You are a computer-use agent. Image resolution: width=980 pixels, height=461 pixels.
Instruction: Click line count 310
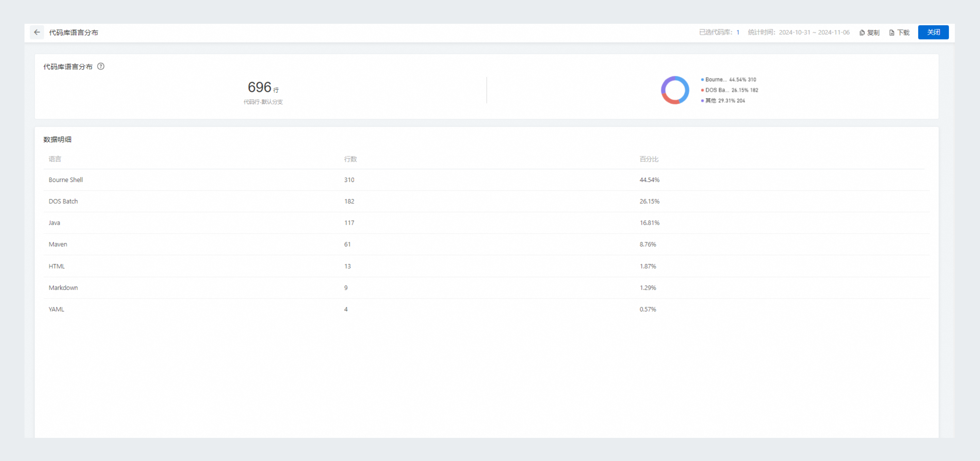(349, 180)
